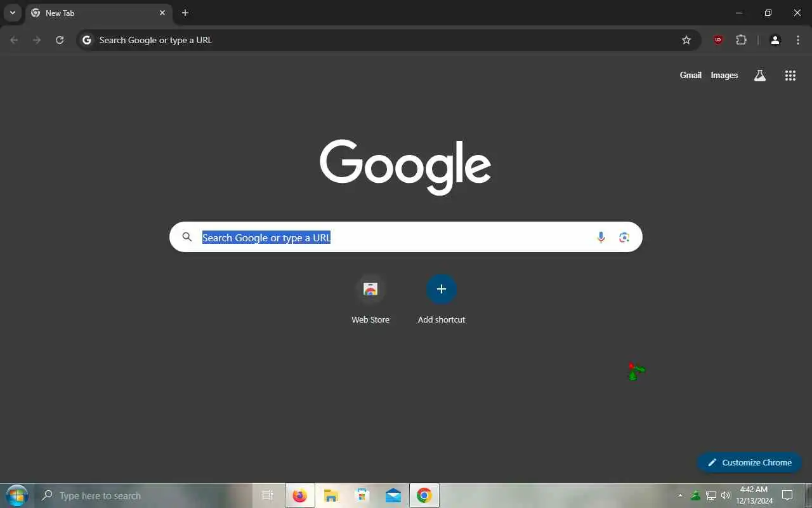Search by image with Google Lens
Image resolution: width=812 pixels, height=508 pixels.
(x=624, y=237)
